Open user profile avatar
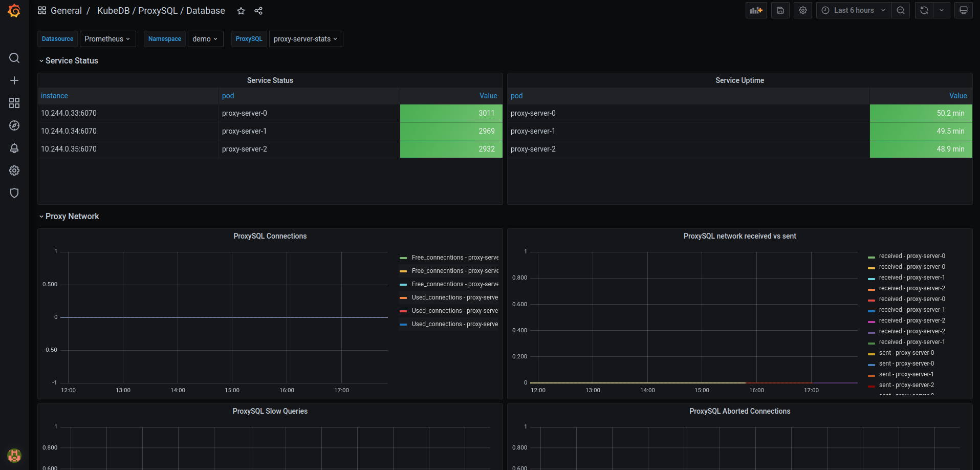Image resolution: width=980 pixels, height=470 pixels. [14, 455]
